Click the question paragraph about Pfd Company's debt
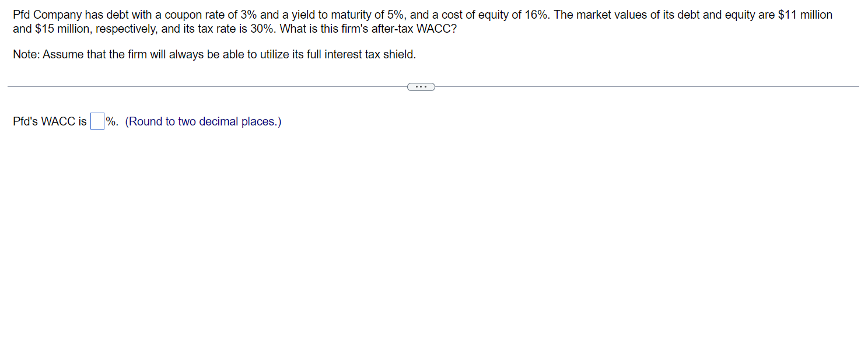Screen dimensions: 868x339 pos(233,15)
